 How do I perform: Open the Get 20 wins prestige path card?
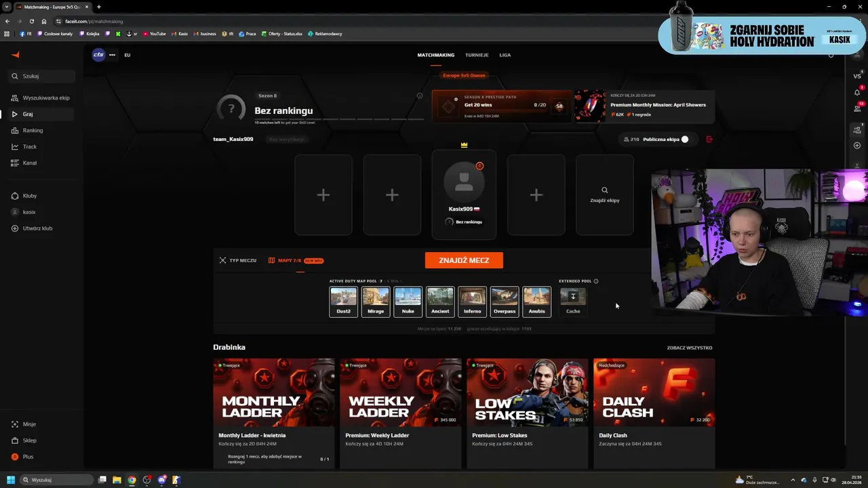[502, 106]
